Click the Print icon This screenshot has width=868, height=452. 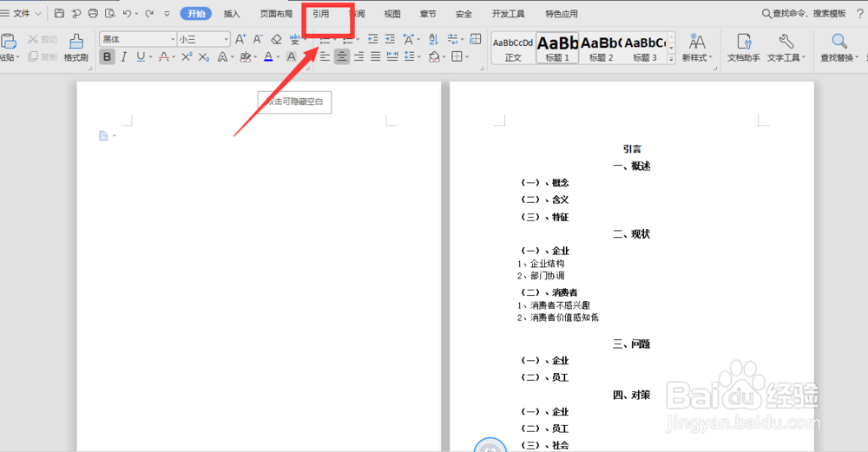click(93, 13)
